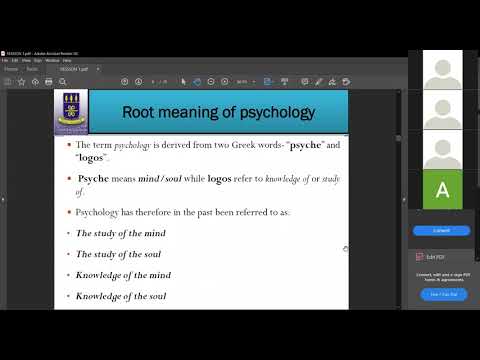Click the Fill and Sign icon

332,82
